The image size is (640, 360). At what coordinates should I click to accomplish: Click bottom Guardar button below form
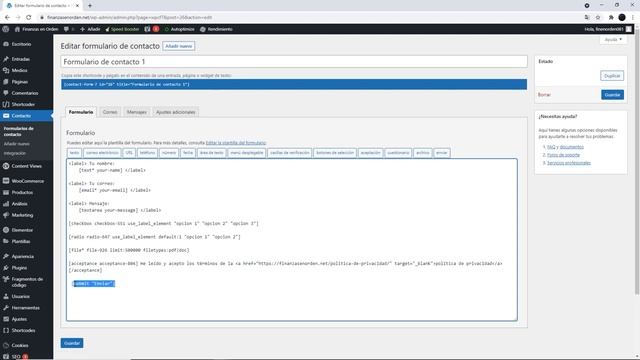(x=72, y=343)
